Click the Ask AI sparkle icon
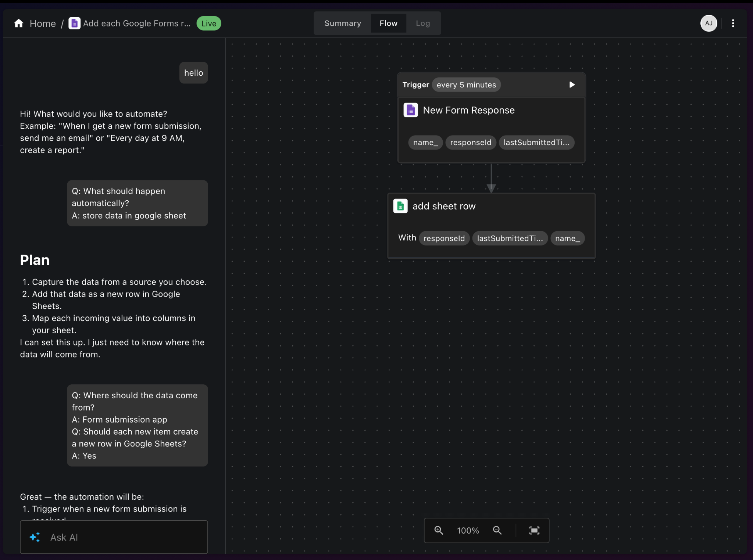This screenshot has height=560, width=753. [x=35, y=537]
